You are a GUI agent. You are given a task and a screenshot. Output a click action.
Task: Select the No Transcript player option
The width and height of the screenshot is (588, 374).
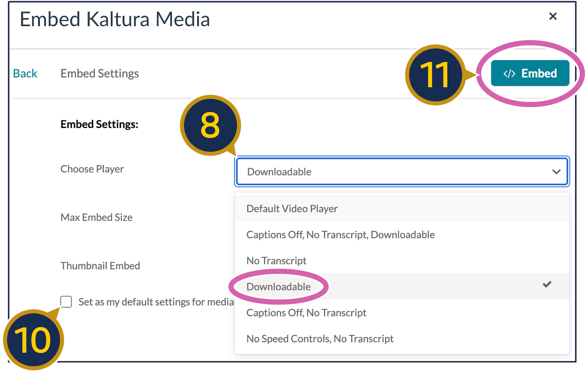pyautogui.click(x=402, y=261)
